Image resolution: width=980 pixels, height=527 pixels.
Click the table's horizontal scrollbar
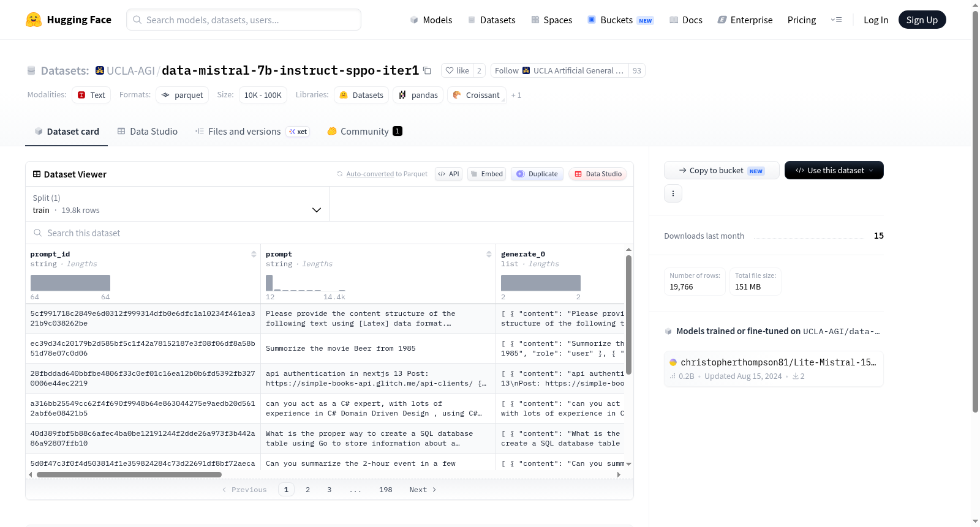pyautogui.click(x=129, y=474)
